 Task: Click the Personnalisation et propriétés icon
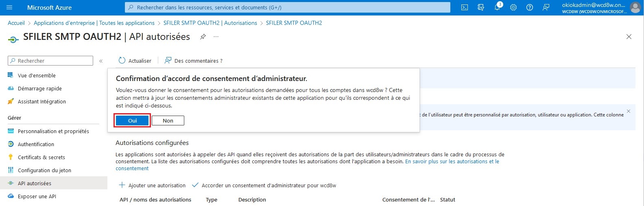pos(11,131)
